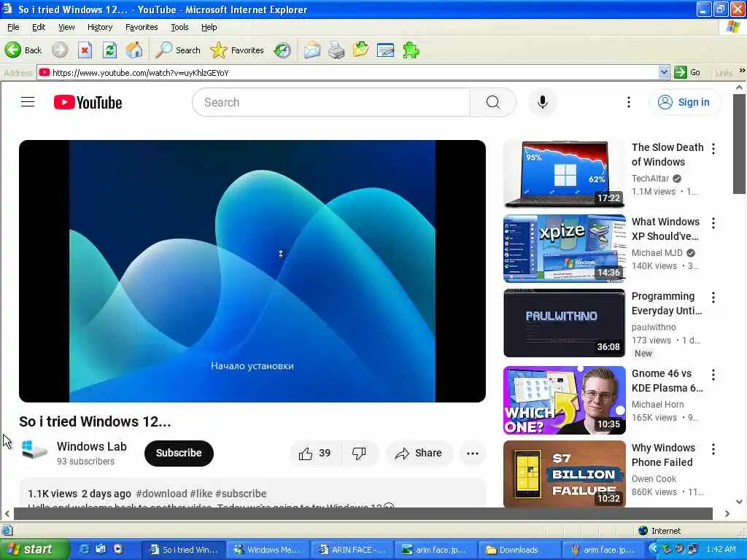Open options for Why Windows Phone Failed video
The height and width of the screenshot is (560, 747).
(x=713, y=449)
